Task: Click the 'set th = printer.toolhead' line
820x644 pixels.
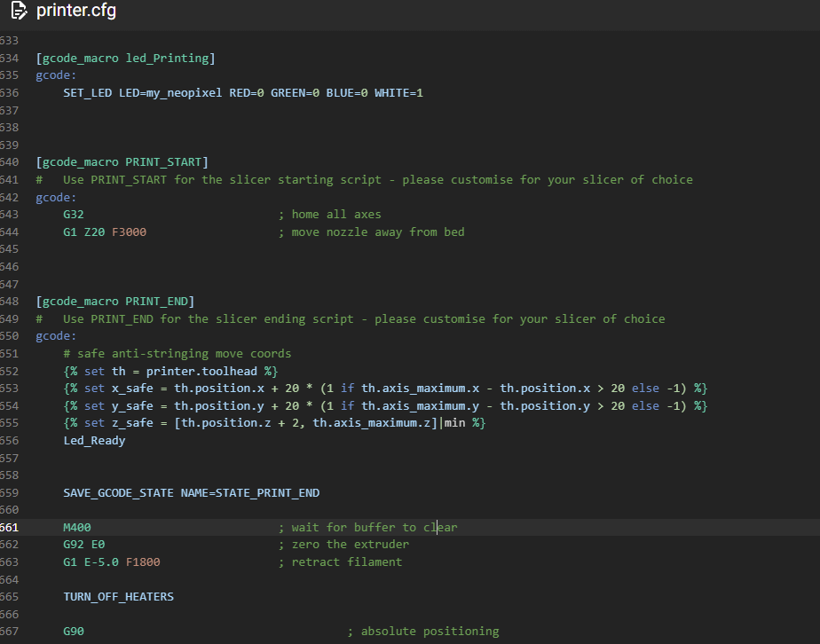Action: coord(170,371)
